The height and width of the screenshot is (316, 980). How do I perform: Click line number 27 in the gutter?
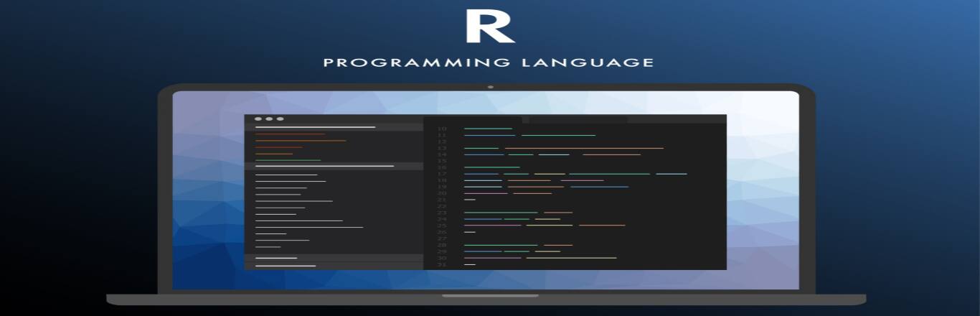[x=441, y=238]
